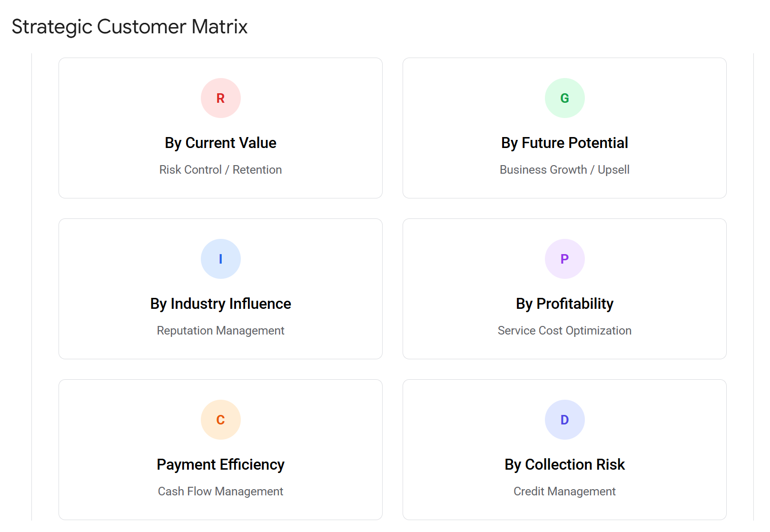The width and height of the screenshot is (770, 532).
Task: Click the Risk Control / Retention subtitle
Action: pos(220,169)
